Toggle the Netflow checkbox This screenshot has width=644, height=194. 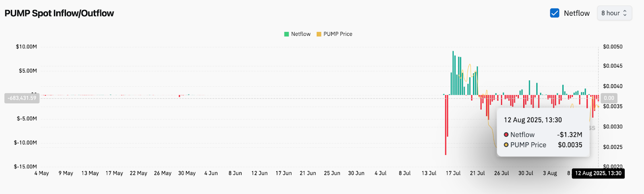[x=555, y=13]
